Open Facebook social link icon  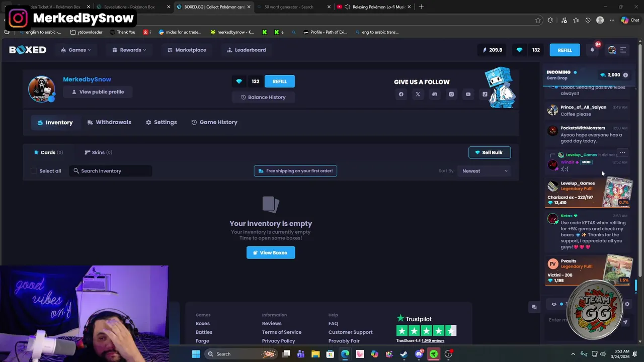point(401,94)
